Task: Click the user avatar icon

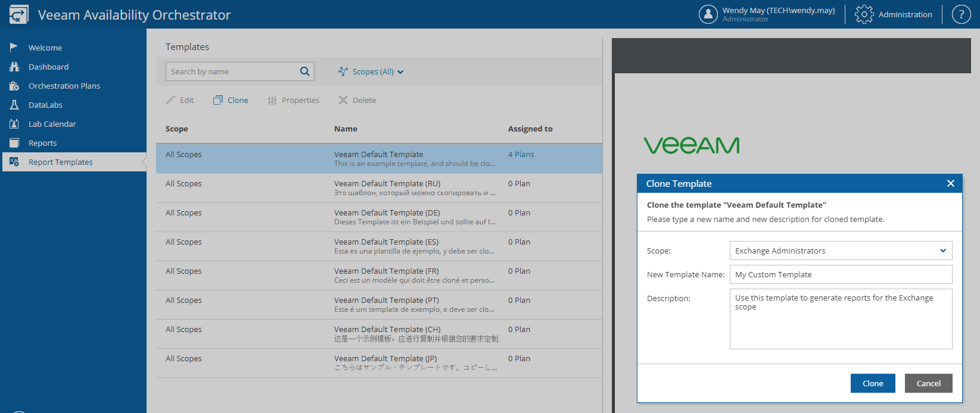Action: [708, 14]
